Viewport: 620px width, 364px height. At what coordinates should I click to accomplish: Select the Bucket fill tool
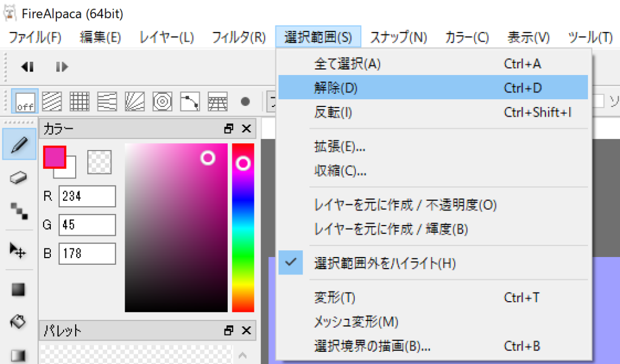(x=19, y=322)
